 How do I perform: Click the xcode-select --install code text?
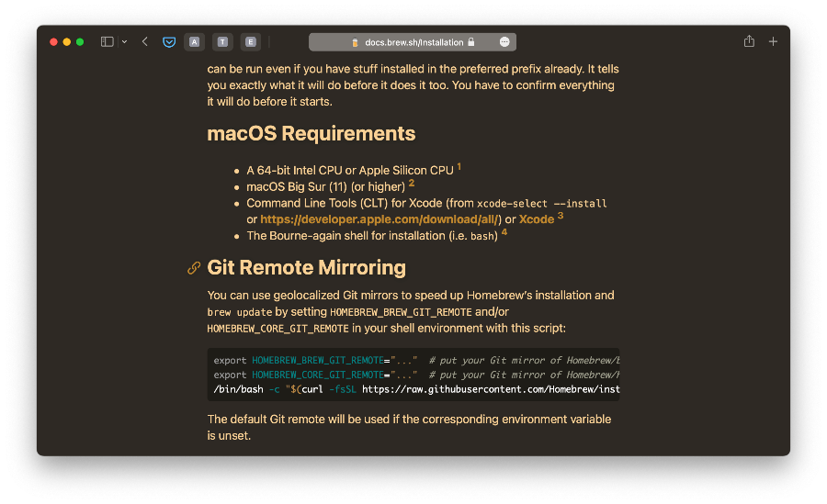coord(541,204)
